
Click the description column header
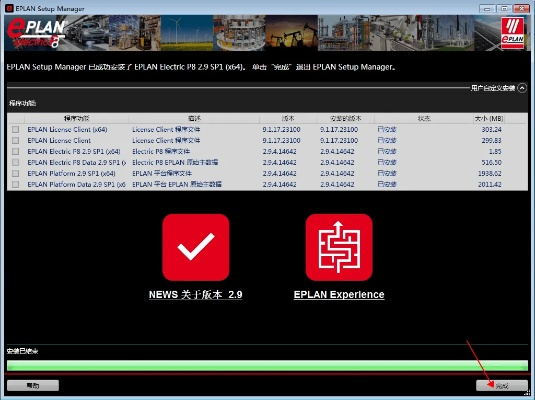194,118
